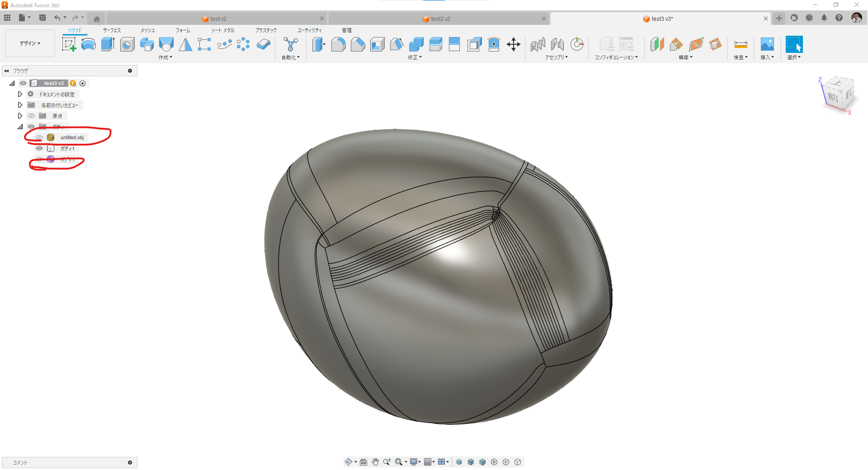This screenshot has height=470, width=868.
Task: Expand the 名前の付いたビュー folder
Action: [x=20, y=105]
